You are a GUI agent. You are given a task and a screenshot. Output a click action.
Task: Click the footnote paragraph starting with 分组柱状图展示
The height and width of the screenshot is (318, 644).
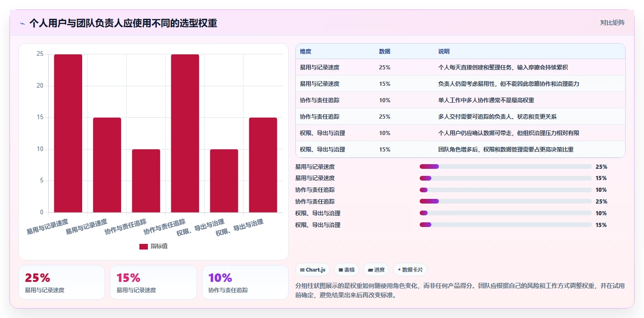coord(460,291)
